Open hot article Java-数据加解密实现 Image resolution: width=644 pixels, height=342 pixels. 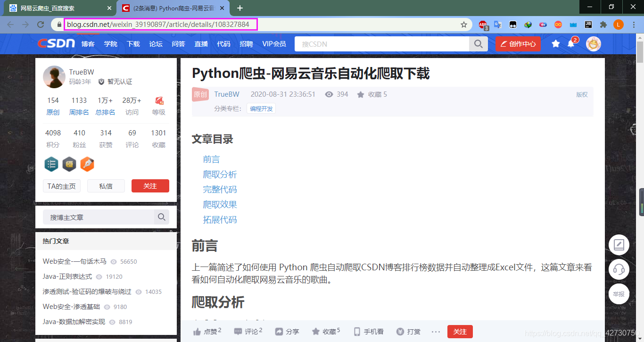(74, 322)
